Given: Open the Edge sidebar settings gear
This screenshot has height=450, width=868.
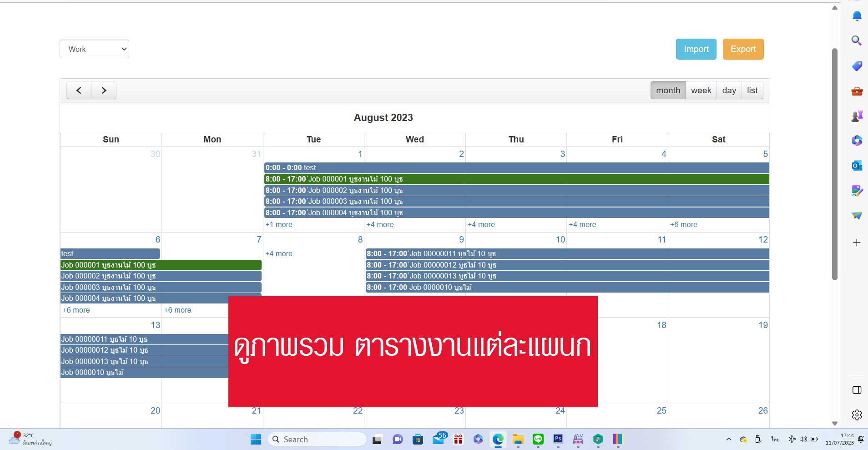Looking at the screenshot, I should 857,415.
